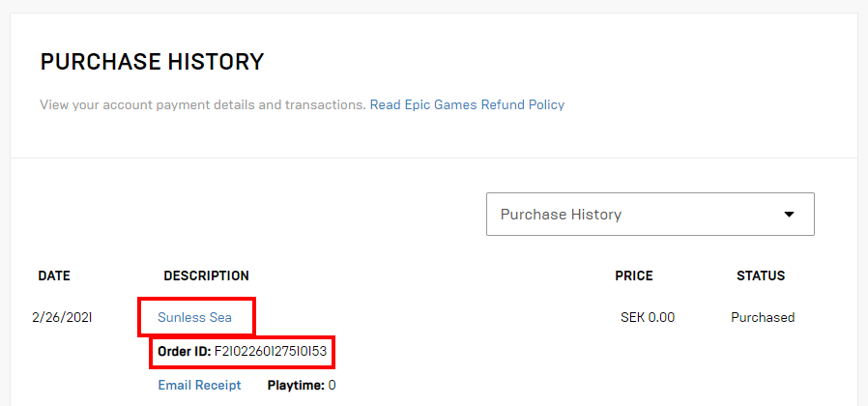Open Read Epic Games Refund Policy link
The height and width of the screenshot is (406, 868).
coord(467,104)
